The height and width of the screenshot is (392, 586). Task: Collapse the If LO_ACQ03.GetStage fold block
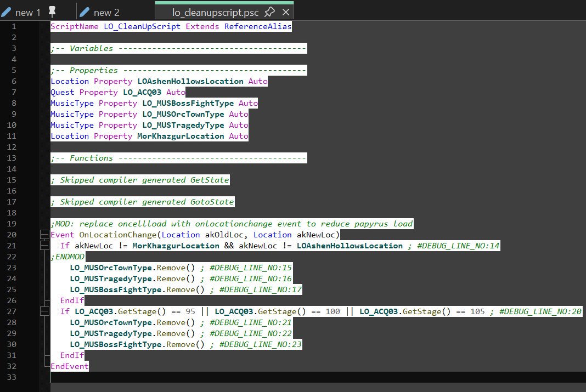pos(44,311)
